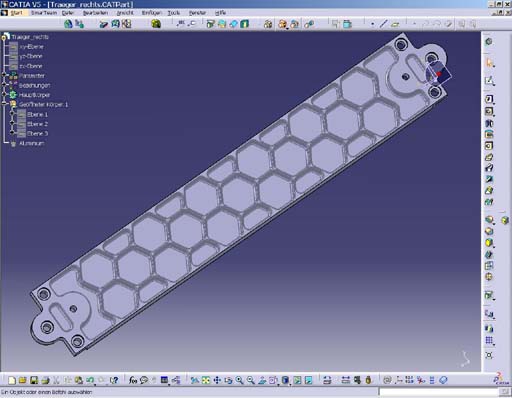The width and height of the screenshot is (512, 398).
Task: Open the Bearbeiten menu
Action: (95, 13)
